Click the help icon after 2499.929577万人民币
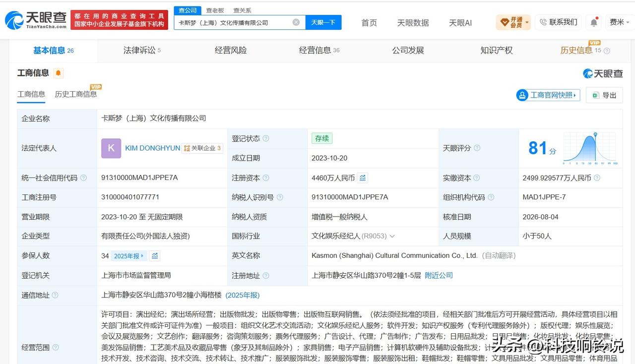Screen dimensions: 635x364 [x=597, y=178]
